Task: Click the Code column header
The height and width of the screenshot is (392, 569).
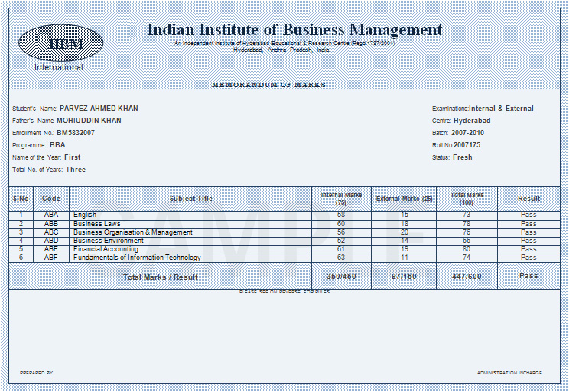Action: [x=51, y=199]
